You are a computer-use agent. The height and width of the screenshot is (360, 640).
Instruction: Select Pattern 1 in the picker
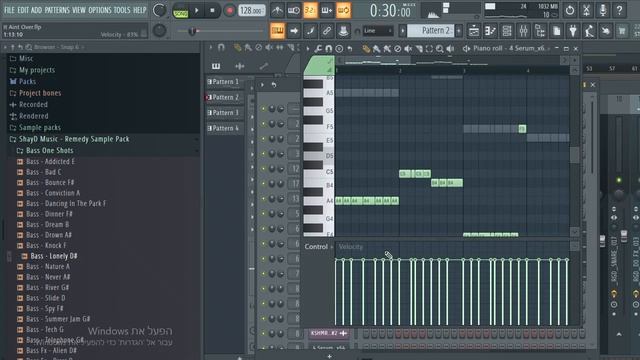[224, 82]
